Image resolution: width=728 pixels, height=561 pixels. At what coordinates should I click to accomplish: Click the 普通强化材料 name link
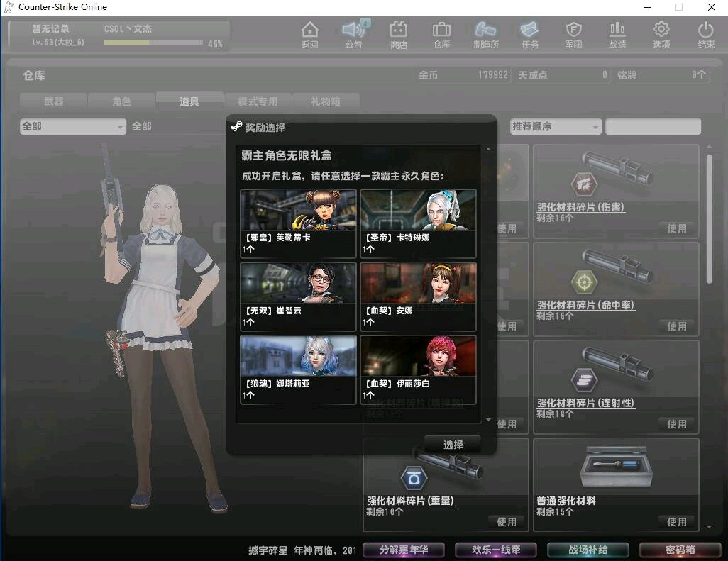point(566,501)
